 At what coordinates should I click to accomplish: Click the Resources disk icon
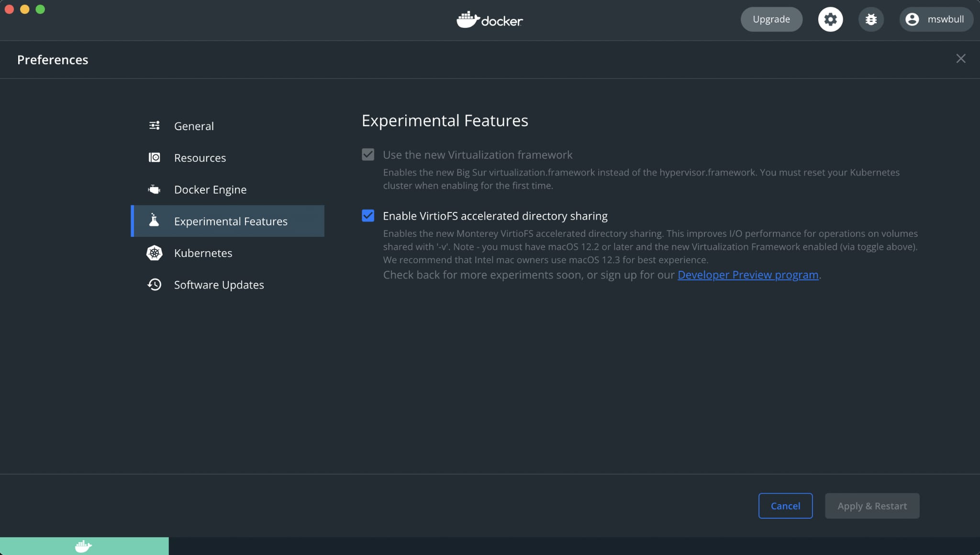pyautogui.click(x=154, y=157)
